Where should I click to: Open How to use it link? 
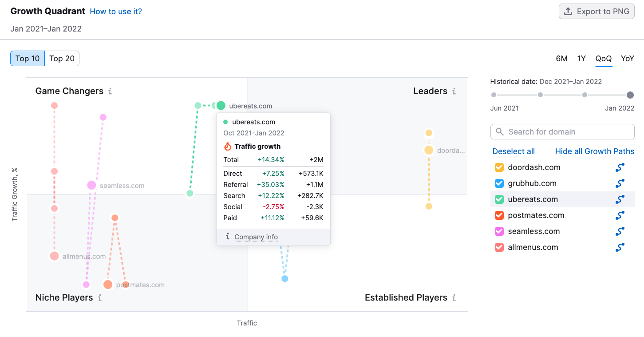pyautogui.click(x=116, y=12)
